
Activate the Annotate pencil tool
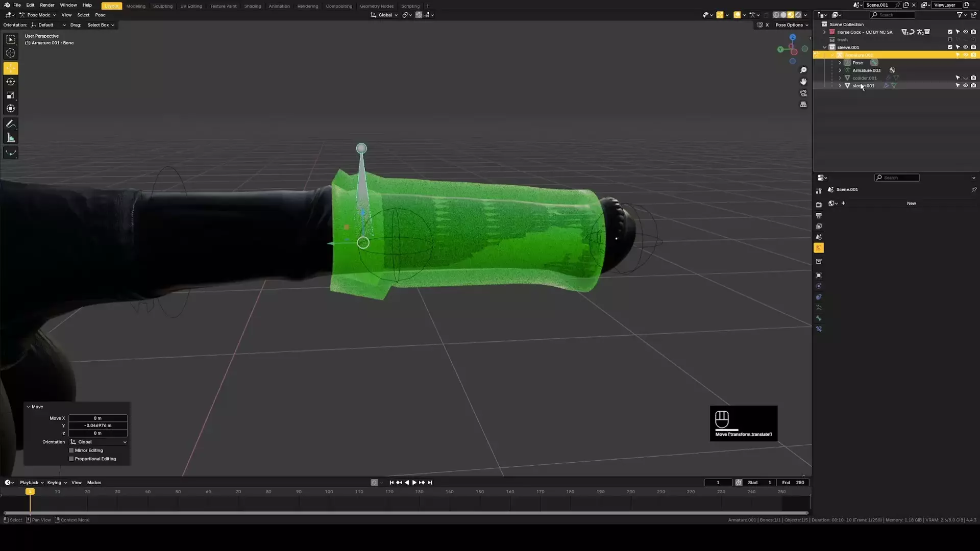tap(11, 124)
